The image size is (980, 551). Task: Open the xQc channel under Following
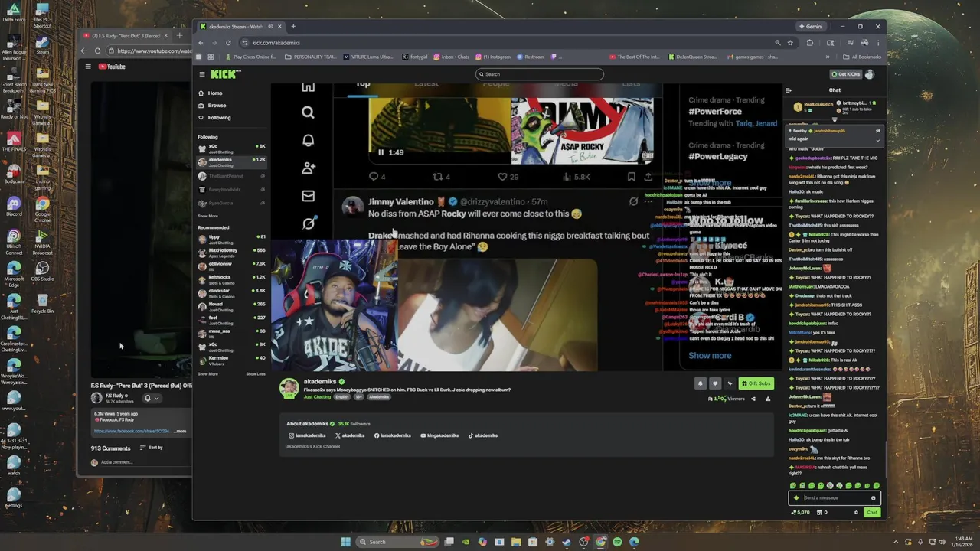tap(231, 148)
